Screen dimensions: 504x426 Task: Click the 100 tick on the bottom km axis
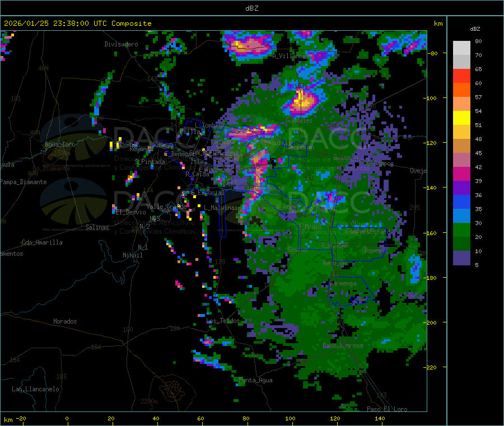(x=290, y=418)
